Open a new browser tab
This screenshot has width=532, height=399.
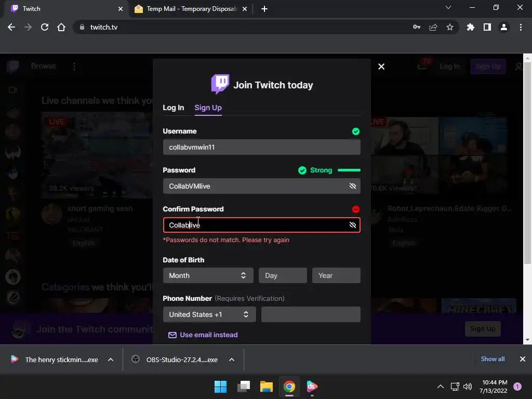(264, 9)
